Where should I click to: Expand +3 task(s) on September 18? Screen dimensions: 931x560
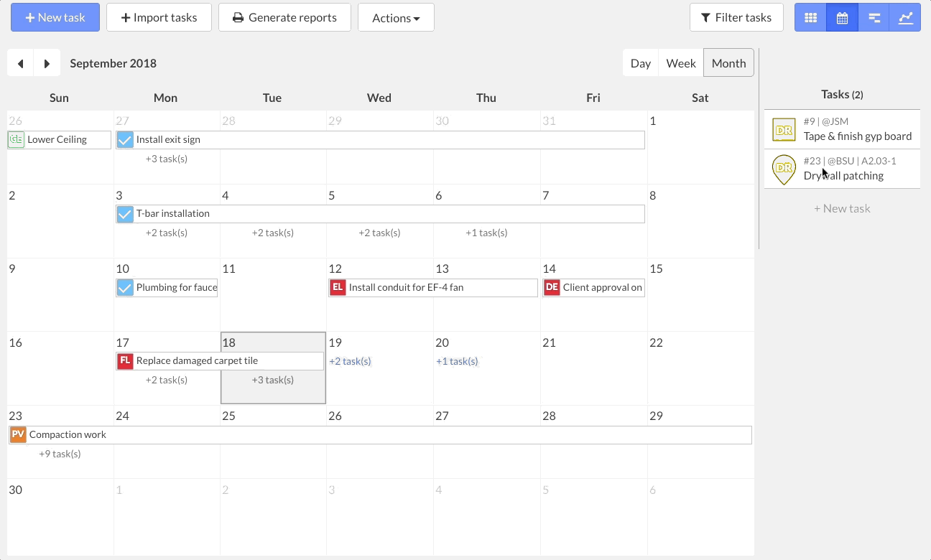[x=273, y=380]
